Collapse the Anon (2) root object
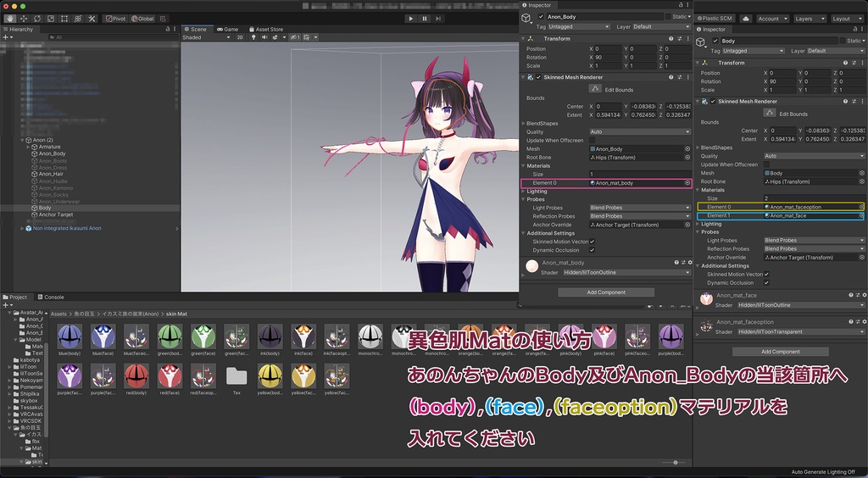The image size is (868, 478). 23,141
